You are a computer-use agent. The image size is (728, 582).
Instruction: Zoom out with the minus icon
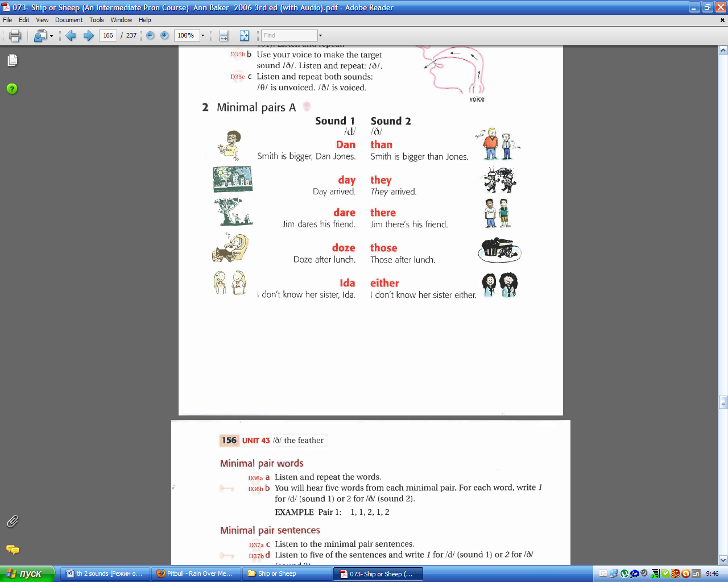click(x=150, y=35)
